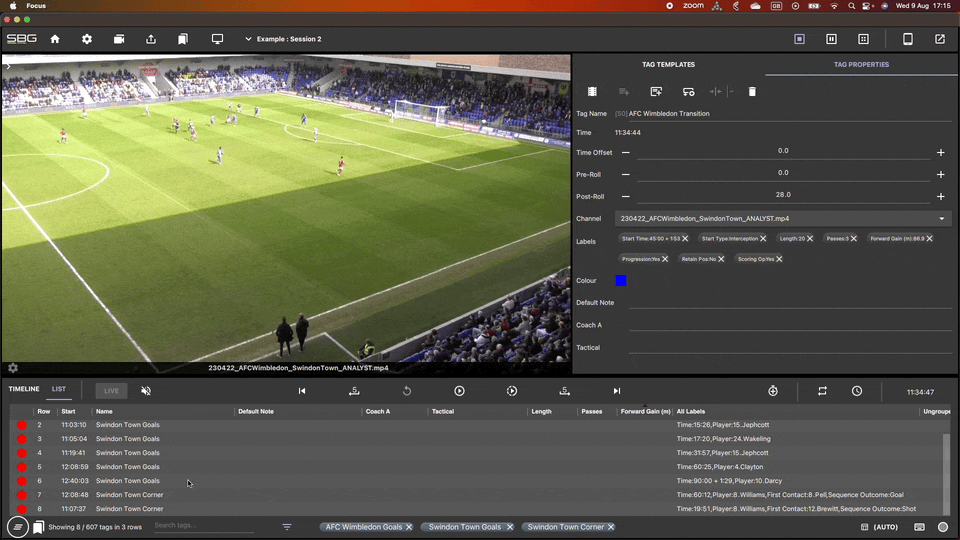Image resolution: width=960 pixels, height=540 pixels.
Task: Skip to previous tag
Action: pyautogui.click(x=302, y=391)
